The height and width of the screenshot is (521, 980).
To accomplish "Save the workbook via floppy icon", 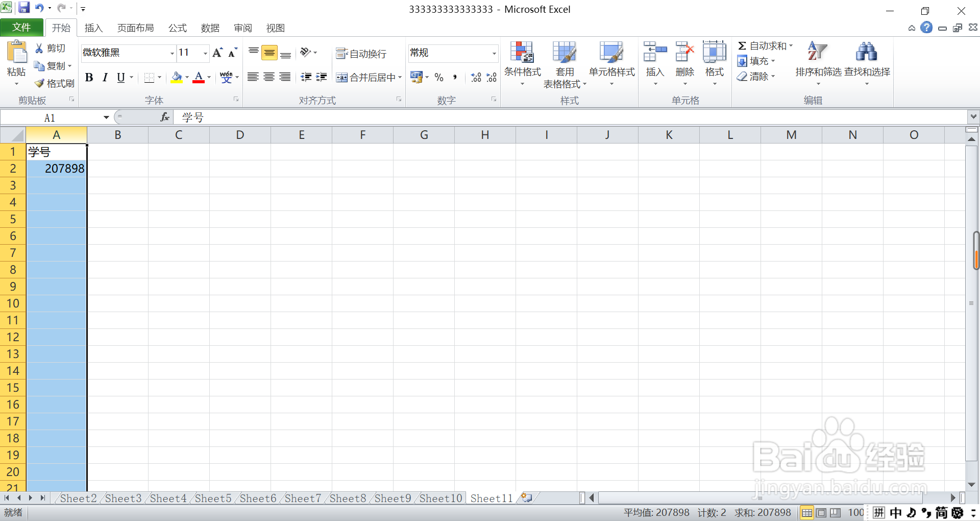I will pyautogui.click(x=23, y=8).
